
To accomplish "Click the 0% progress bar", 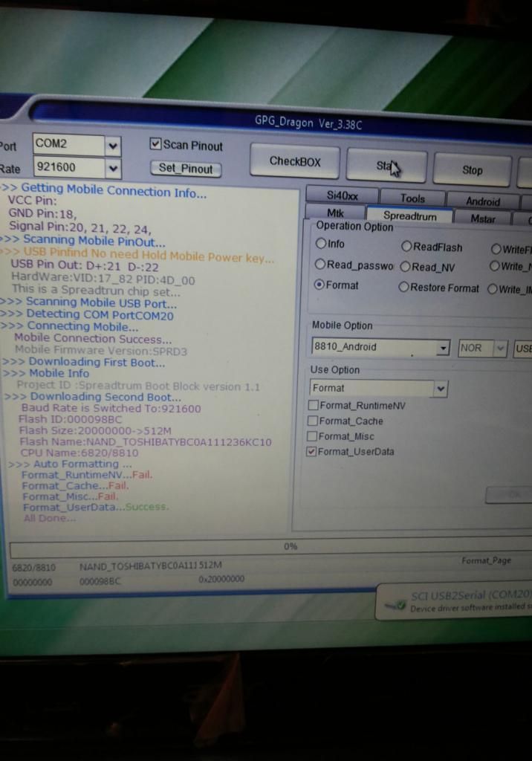I will [290, 547].
